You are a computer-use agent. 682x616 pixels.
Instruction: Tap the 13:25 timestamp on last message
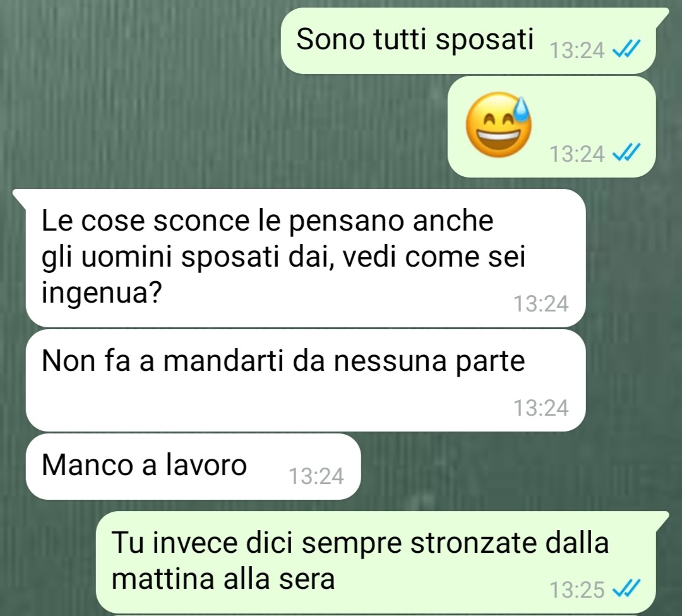tap(577, 589)
